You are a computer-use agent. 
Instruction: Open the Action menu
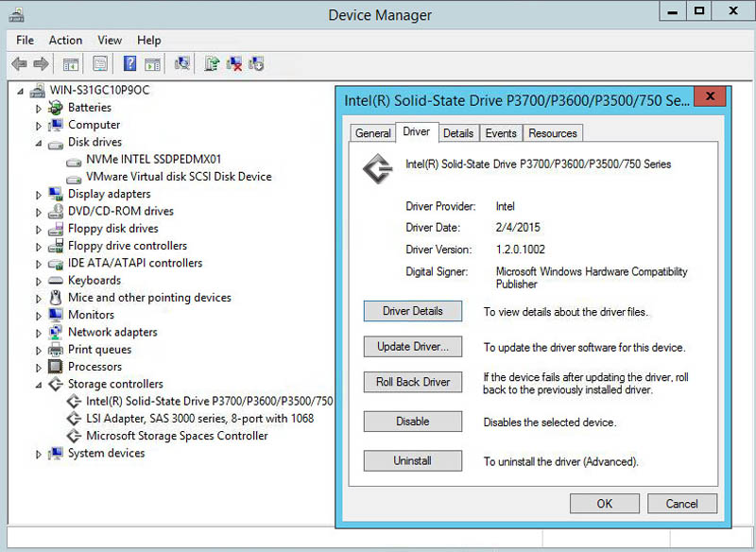click(x=65, y=40)
